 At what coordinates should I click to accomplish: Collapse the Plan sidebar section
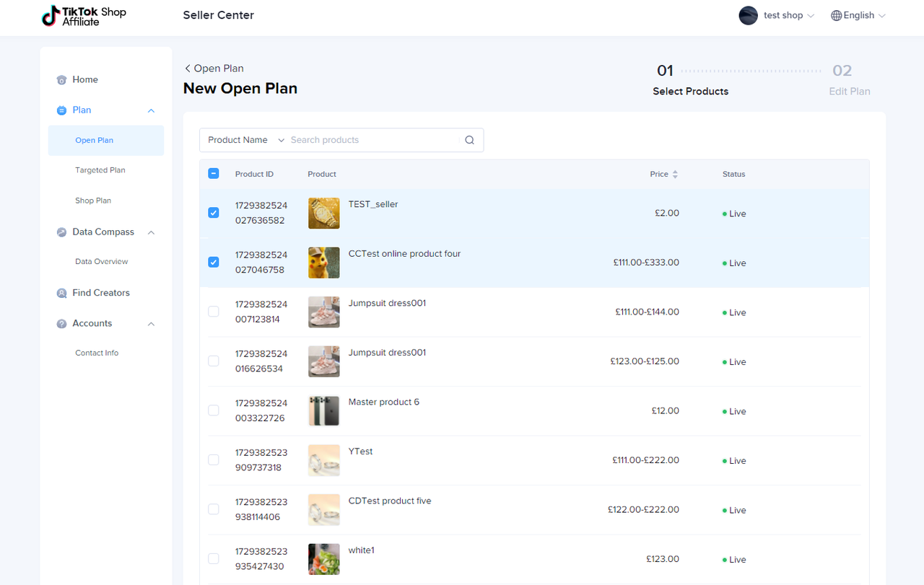pos(151,110)
